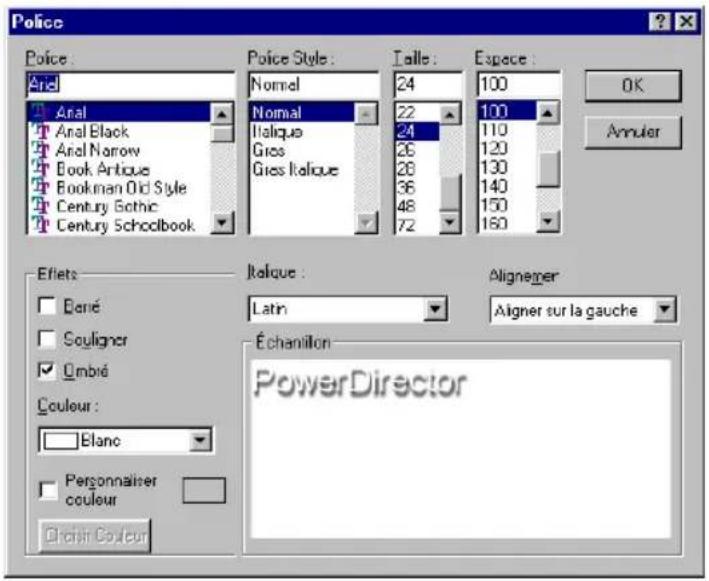The image size is (709, 581).
Task: Click the style list scroll down arrow
Action: pyautogui.click(x=366, y=222)
